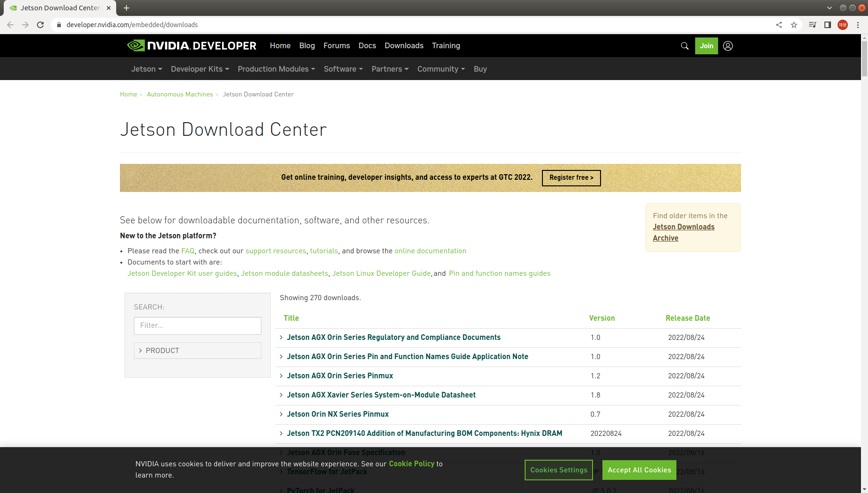868x493 pixels.
Task: Reload the page with refresh icon
Action: point(40,25)
